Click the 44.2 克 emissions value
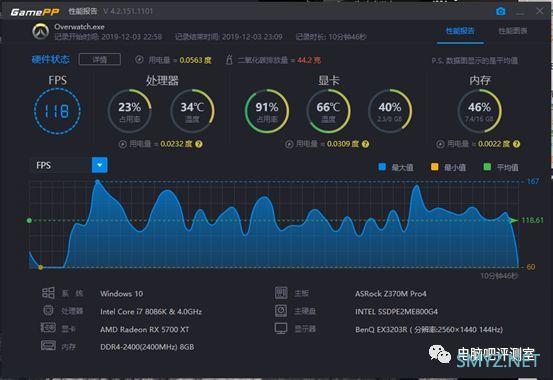553x380 pixels. click(x=309, y=60)
